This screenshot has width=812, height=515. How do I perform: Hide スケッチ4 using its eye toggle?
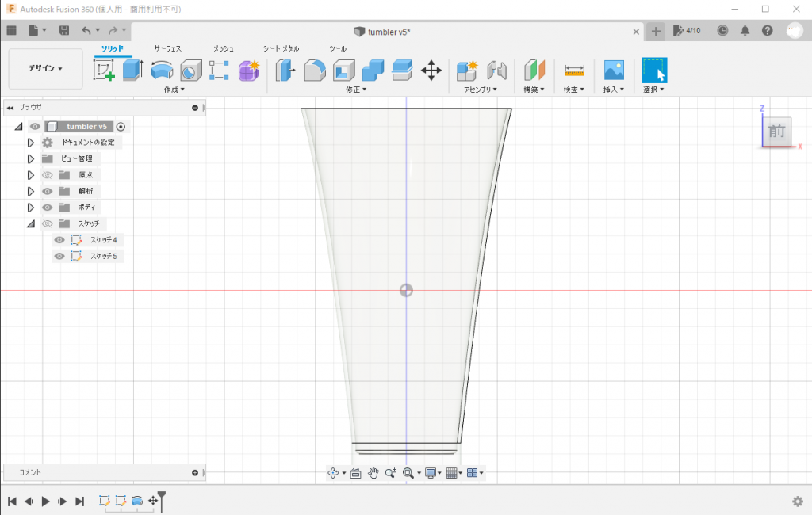point(59,239)
